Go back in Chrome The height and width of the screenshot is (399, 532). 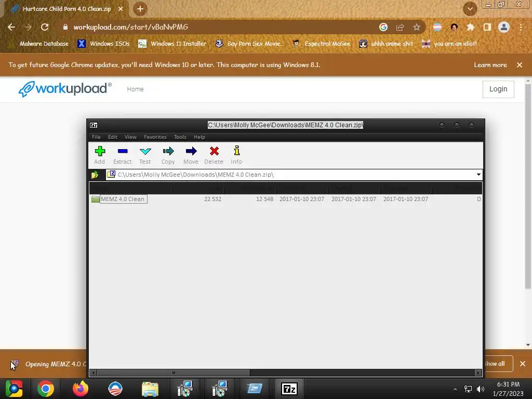[x=11, y=27]
